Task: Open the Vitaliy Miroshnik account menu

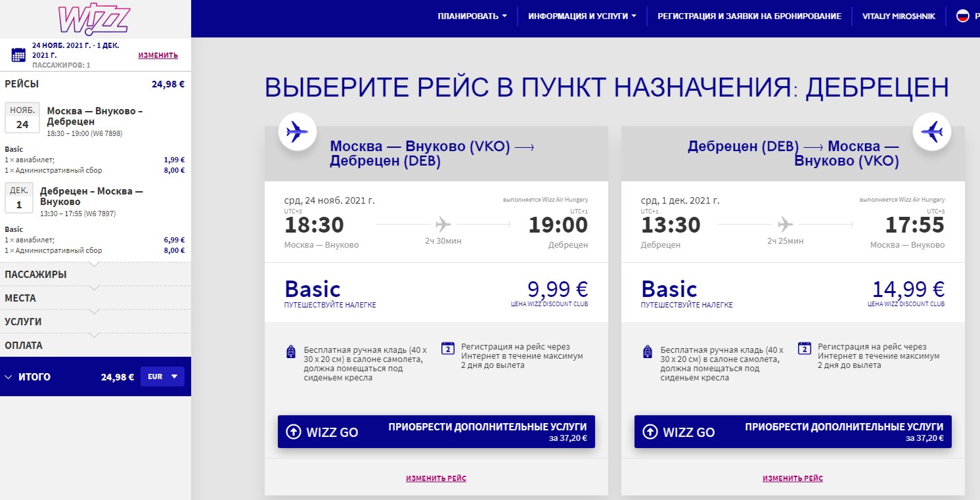Action: coord(898,16)
